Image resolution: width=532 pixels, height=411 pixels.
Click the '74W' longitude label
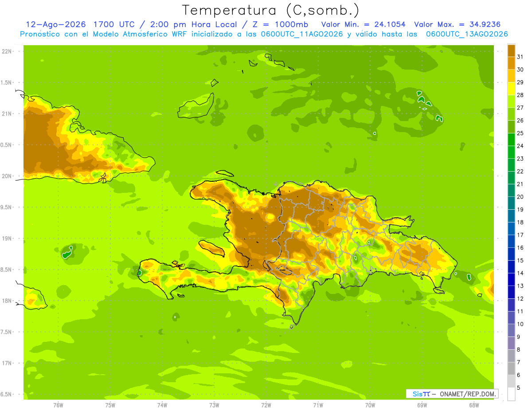(162, 405)
